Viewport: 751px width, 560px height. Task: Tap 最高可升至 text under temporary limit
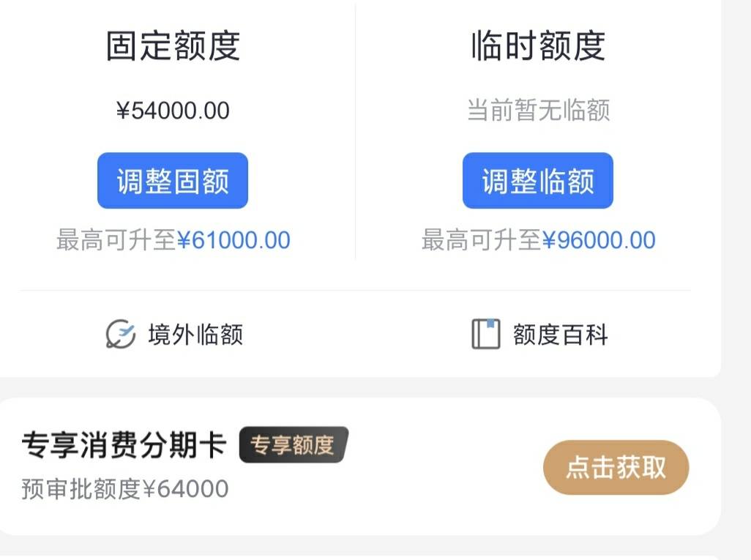click(482, 240)
